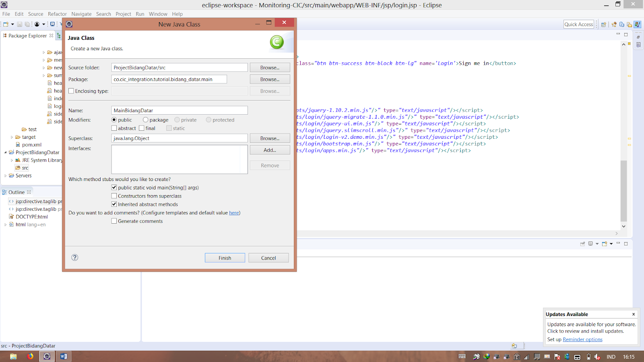Open the New wizard toolbar icon
This screenshot has height=362, width=644.
tap(6, 24)
